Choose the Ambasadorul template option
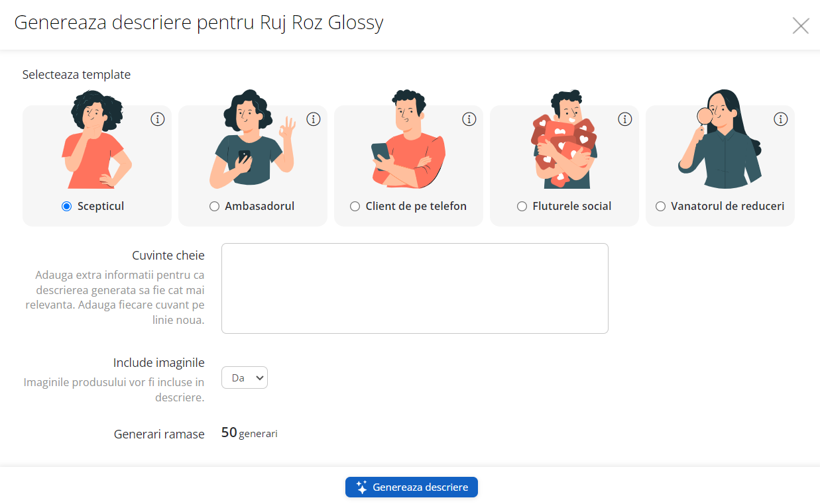The height and width of the screenshot is (504, 820). [x=214, y=207]
